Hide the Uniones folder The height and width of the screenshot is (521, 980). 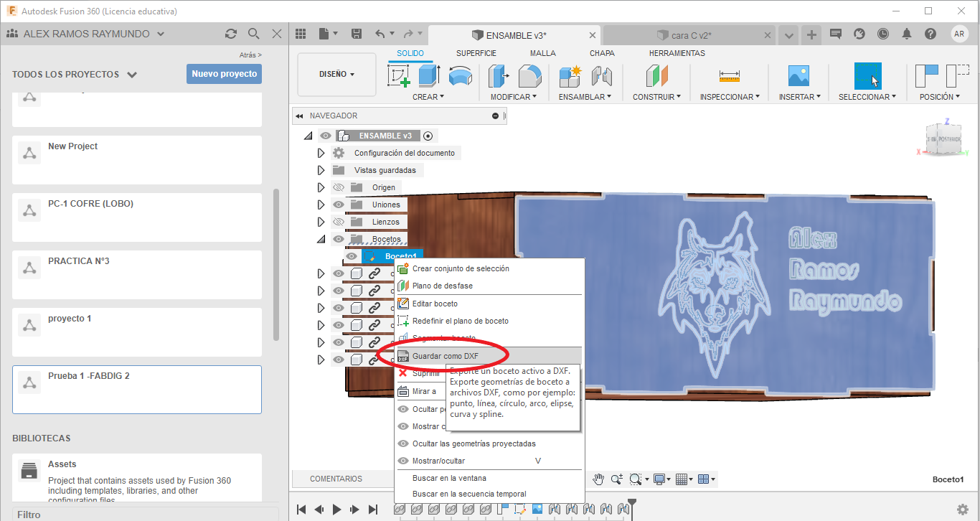click(x=339, y=205)
